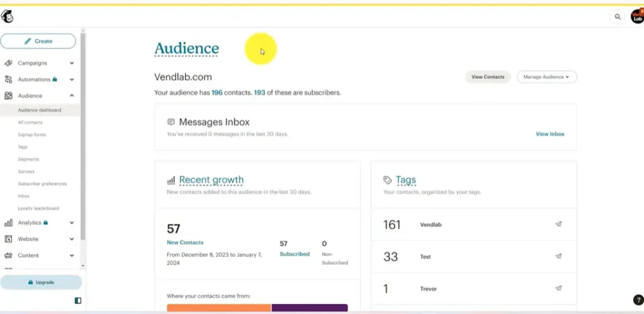
Task: Click the New Contacts link
Action: 185,242
